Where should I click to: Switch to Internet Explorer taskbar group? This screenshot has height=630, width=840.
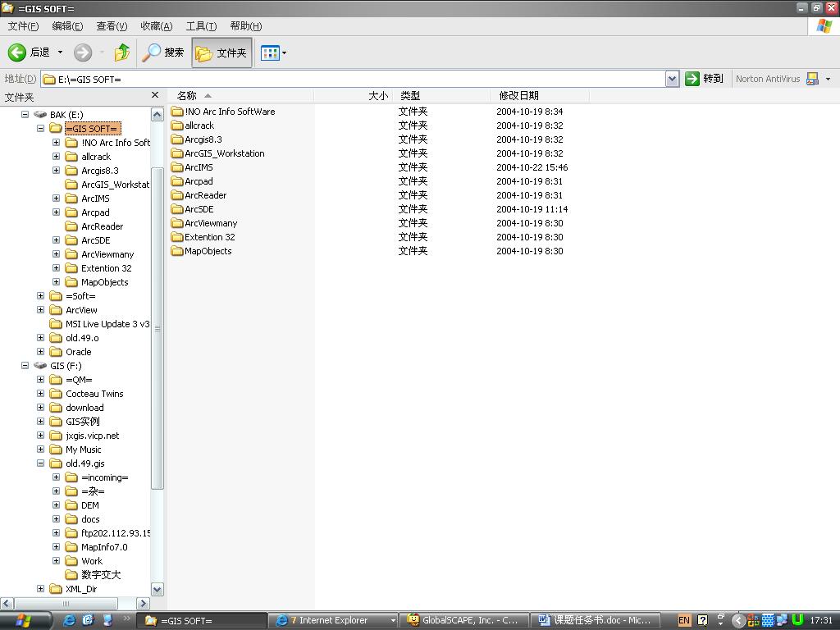[333, 620]
